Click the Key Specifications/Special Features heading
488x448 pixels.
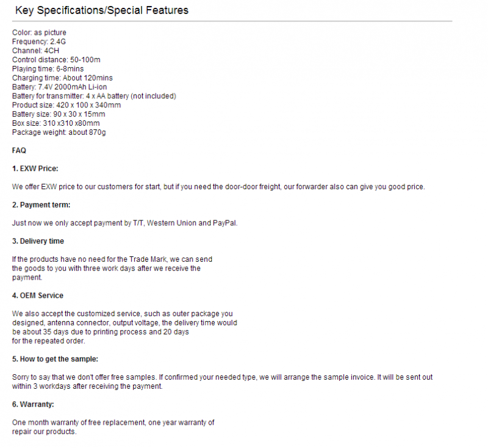point(102,10)
